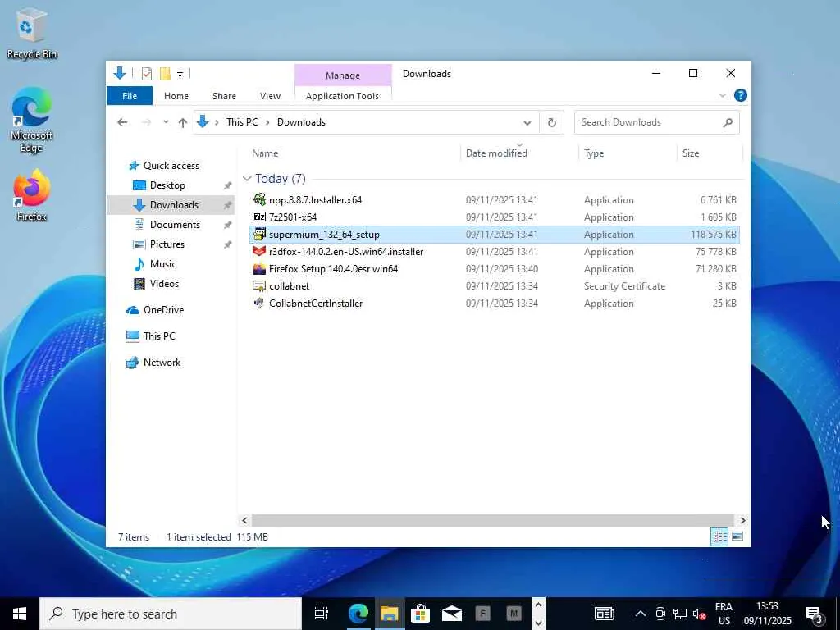
Task: Open the Recycle Bin desktop icon
Action: (x=31, y=34)
